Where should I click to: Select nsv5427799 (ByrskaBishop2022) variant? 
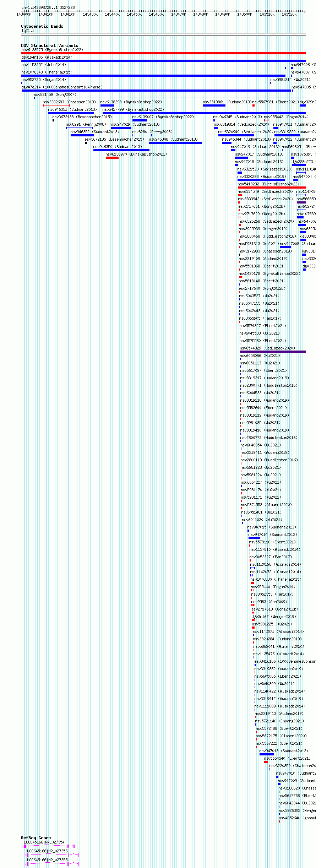tap(133, 109)
